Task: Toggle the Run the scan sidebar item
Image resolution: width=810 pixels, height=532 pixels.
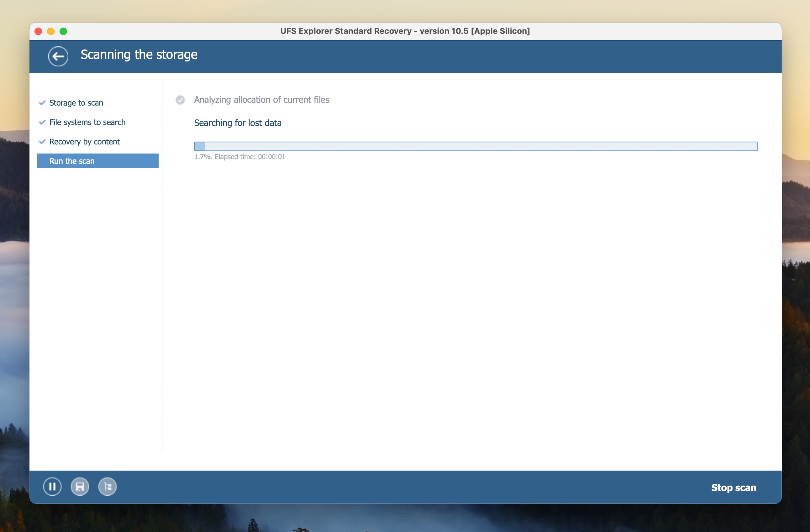Action: click(x=97, y=160)
